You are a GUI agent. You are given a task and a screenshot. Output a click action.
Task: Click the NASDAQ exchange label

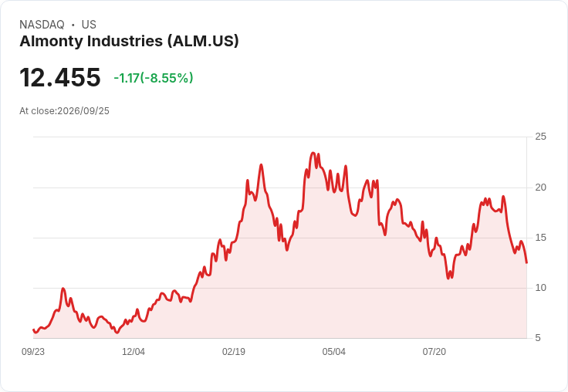tap(42, 25)
